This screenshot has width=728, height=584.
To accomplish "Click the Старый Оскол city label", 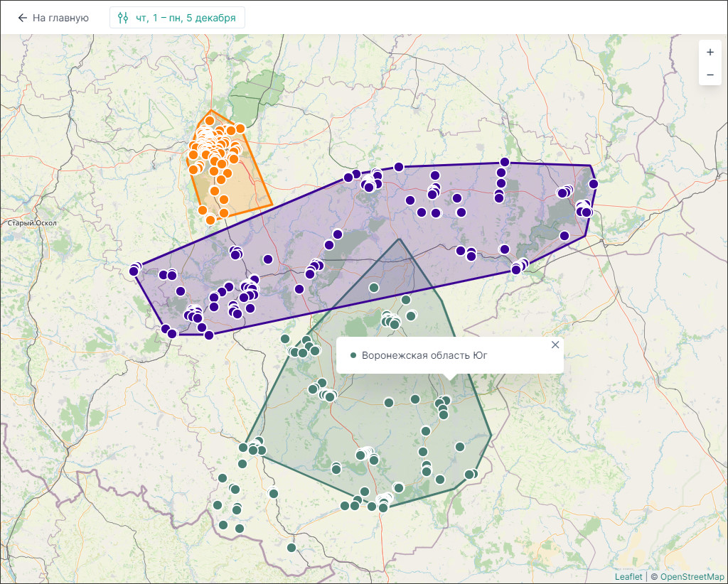I will pyautogui.click(x=32, y=223).
